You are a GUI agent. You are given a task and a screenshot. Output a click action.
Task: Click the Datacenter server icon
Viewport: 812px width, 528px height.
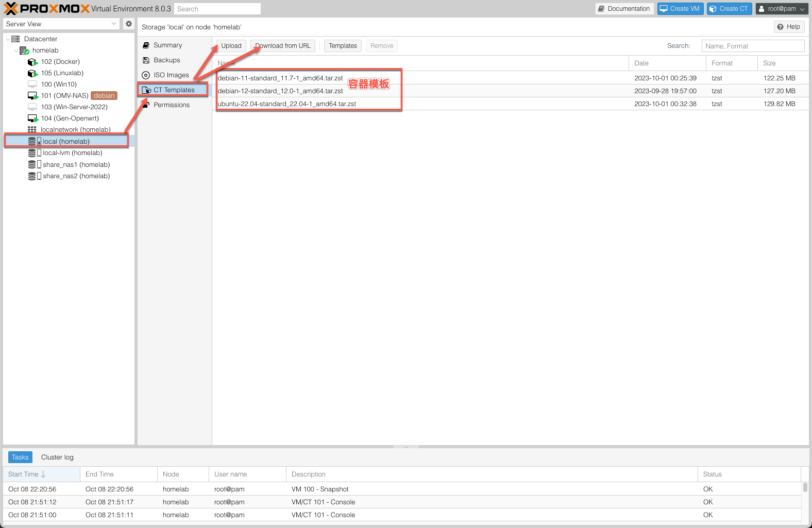point(15,39)
